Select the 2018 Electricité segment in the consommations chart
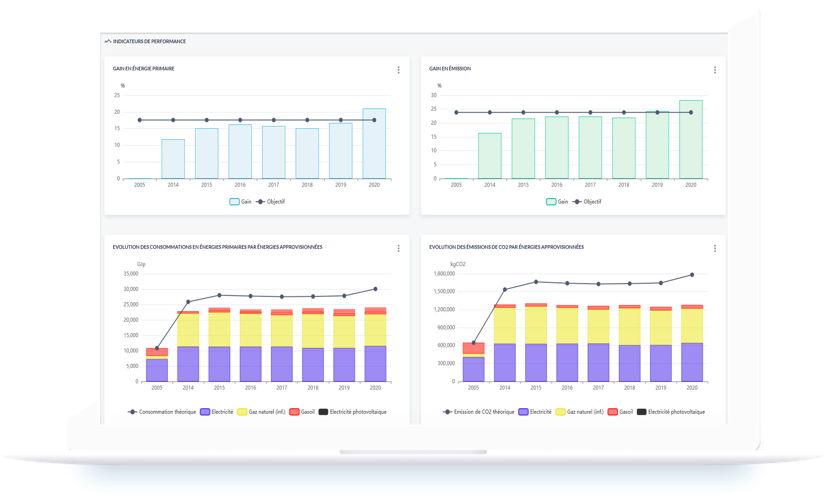The width and height of the screenshot is (826, 504). tap(313, 365)
